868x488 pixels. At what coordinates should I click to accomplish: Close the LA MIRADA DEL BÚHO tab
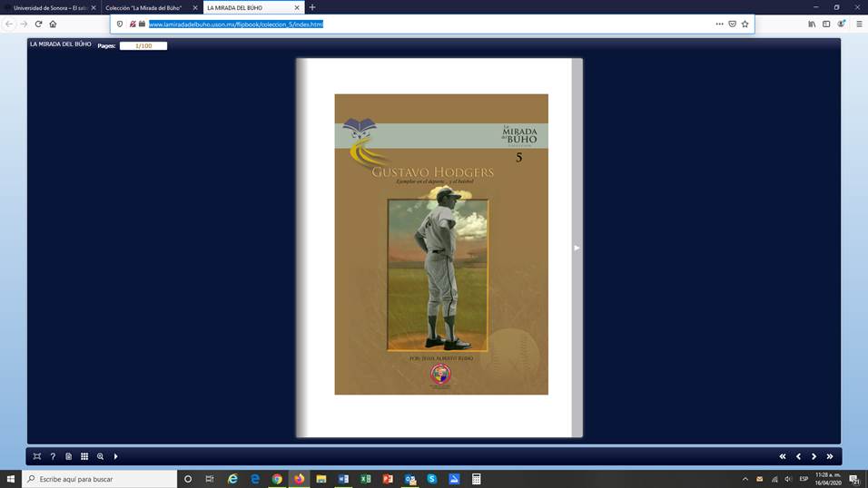297,8
